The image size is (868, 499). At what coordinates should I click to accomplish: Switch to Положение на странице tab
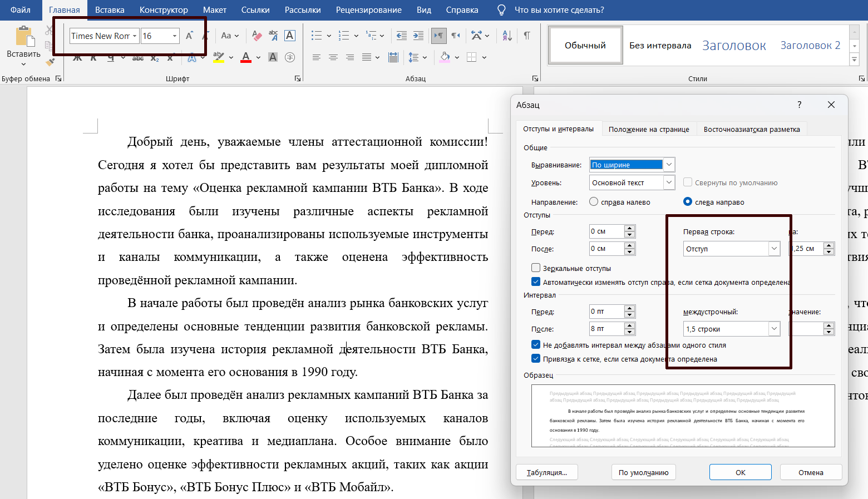(x=649, y=129)
